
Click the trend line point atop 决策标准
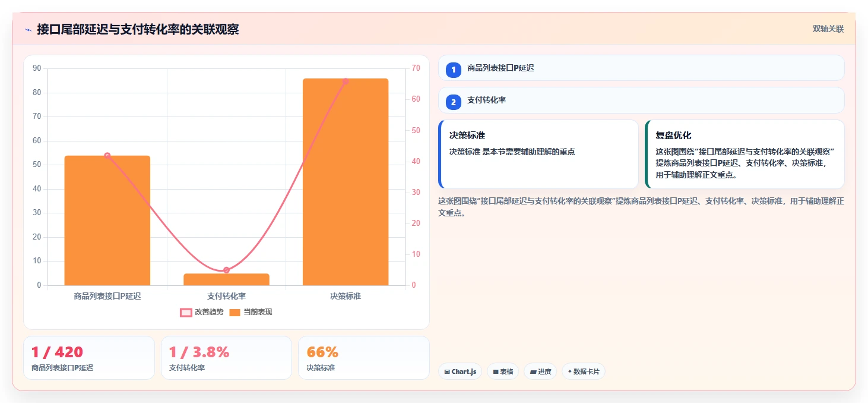tap(346, 81)
